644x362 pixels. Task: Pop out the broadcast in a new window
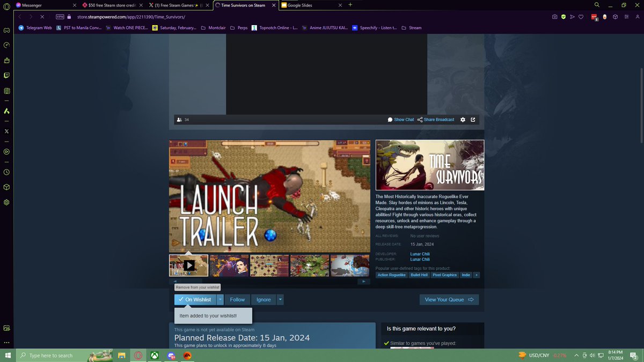tap(473, 120)
